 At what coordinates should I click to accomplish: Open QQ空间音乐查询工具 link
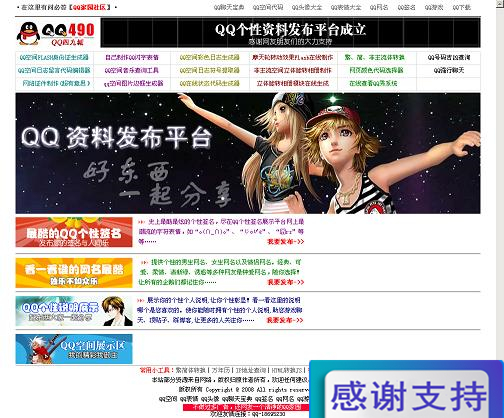(132, 70)
